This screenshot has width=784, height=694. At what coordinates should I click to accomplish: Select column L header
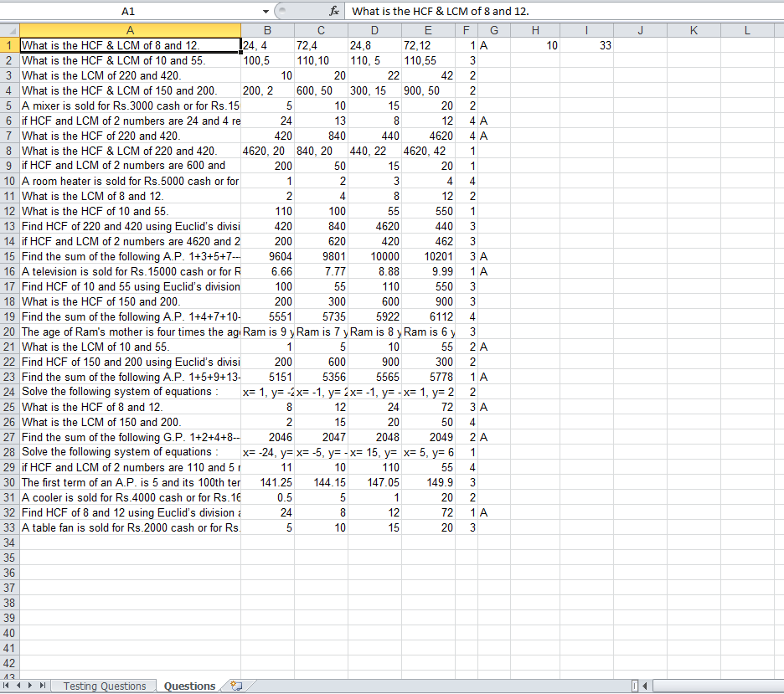point(747,30)
